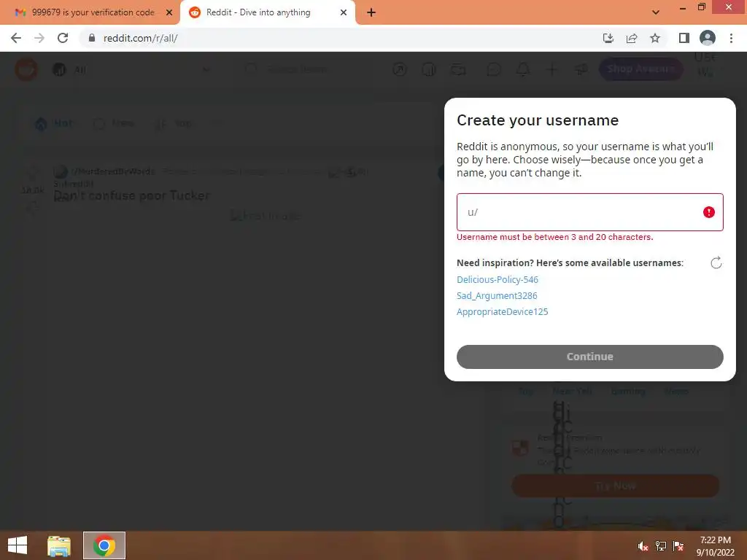Image resolution: width=747 pixels, height=560 pixels.
Task: Click the install app icon in address bar
Action: 608,38
